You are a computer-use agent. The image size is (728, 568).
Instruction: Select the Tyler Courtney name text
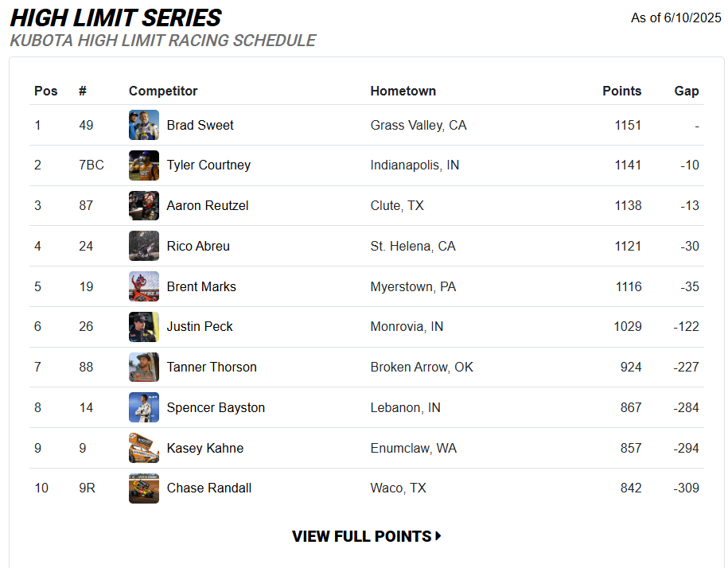(x=208, y=165)
